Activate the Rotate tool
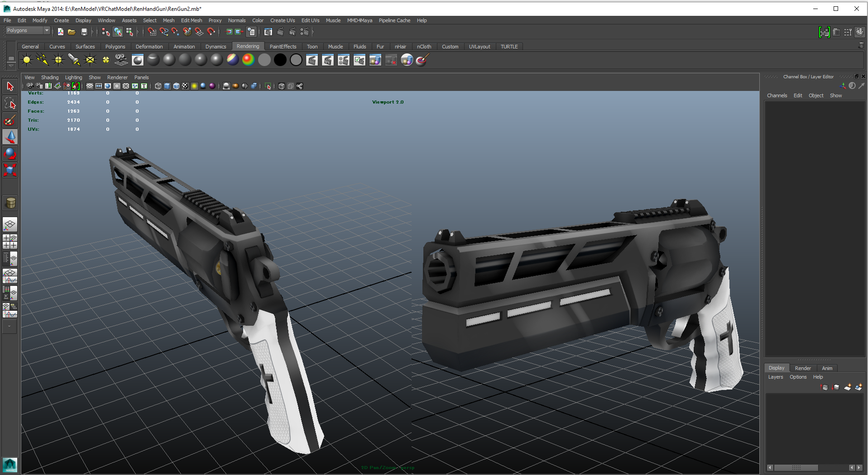Screen dimensions: 868x475 (x=10, y=154)
